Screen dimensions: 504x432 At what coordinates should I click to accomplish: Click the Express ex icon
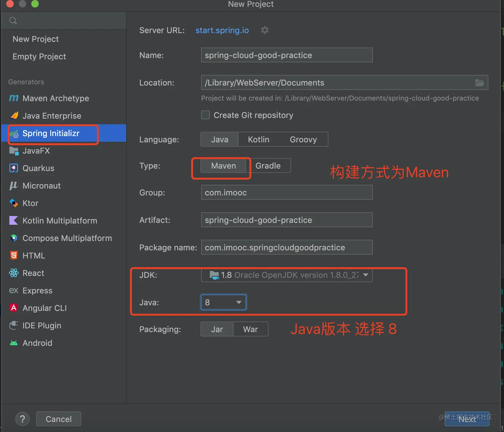click(14, 290)
